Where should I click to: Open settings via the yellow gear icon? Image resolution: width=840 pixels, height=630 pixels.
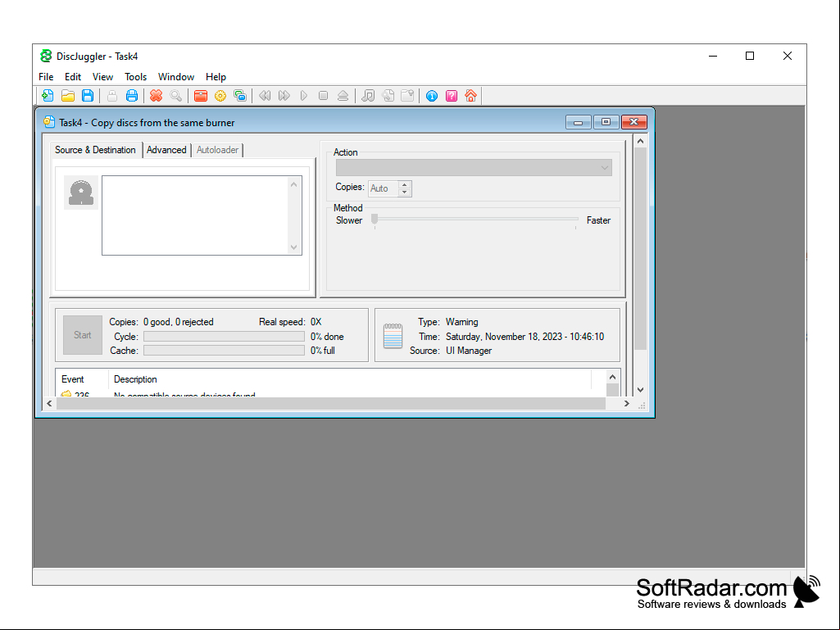(220, 96)
